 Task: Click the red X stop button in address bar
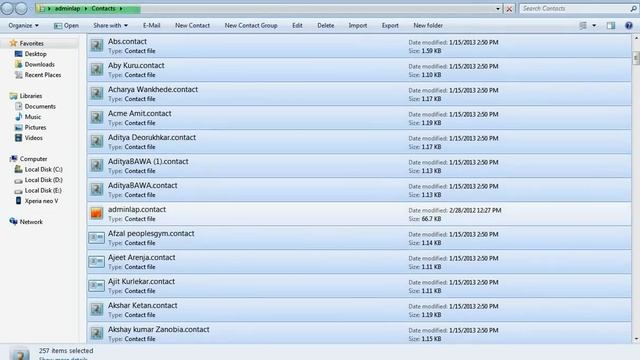pos(509,9)
